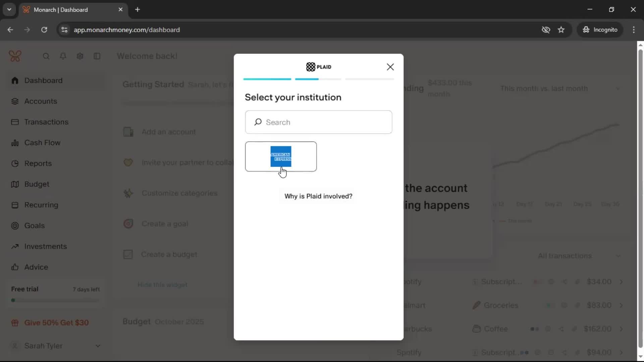644x362 pixels.
Task: Close the Plaid dialog
Action: click(390, 67)
